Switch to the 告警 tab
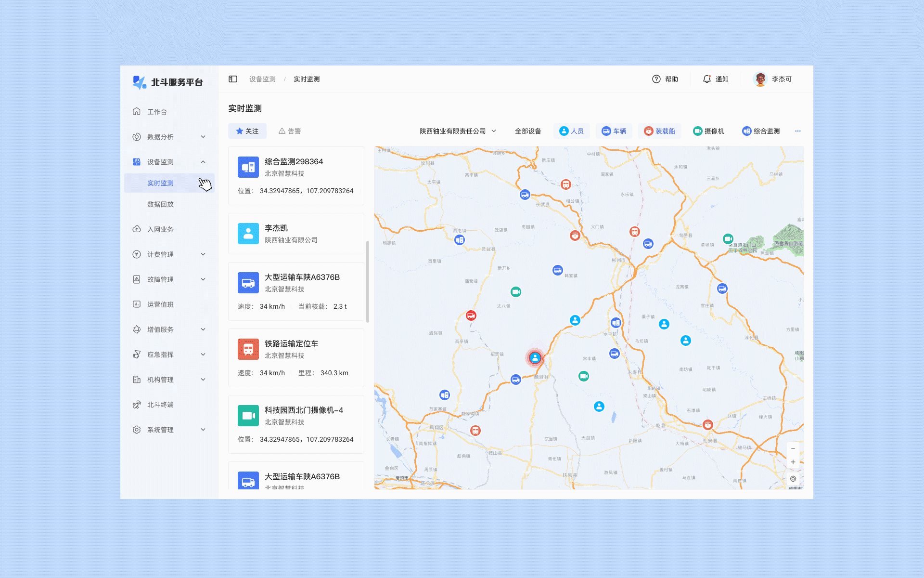924x578 pixels. [x=290, y=131]
